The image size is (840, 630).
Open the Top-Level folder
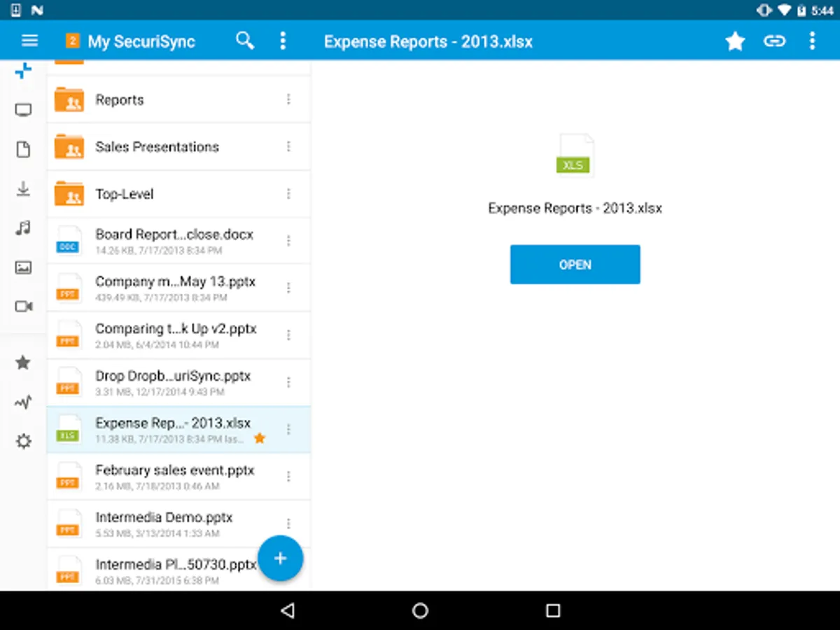178,194
